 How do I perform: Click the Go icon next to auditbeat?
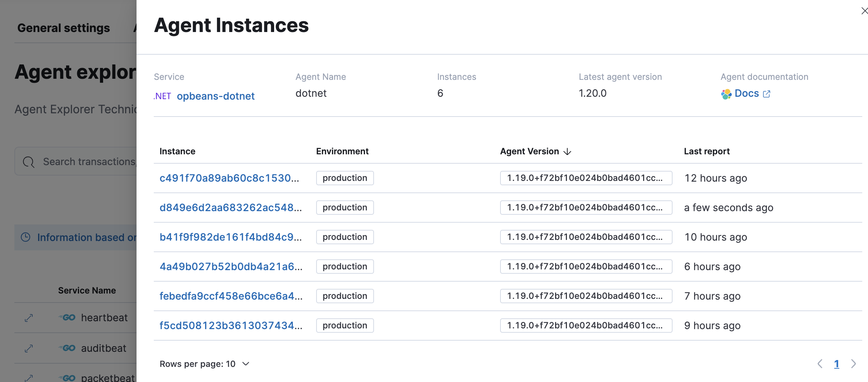67,348
